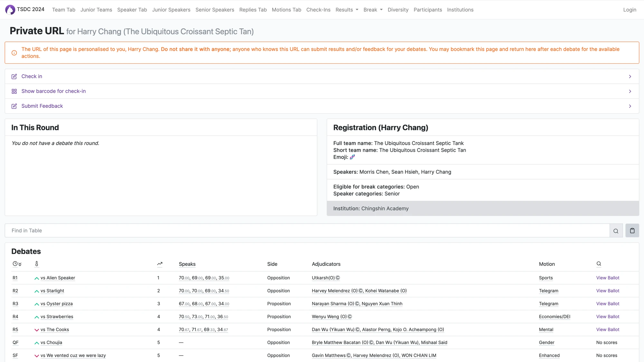644x362 pixels.
Task: Open the Institutions menu item
Action: point(460,10)
